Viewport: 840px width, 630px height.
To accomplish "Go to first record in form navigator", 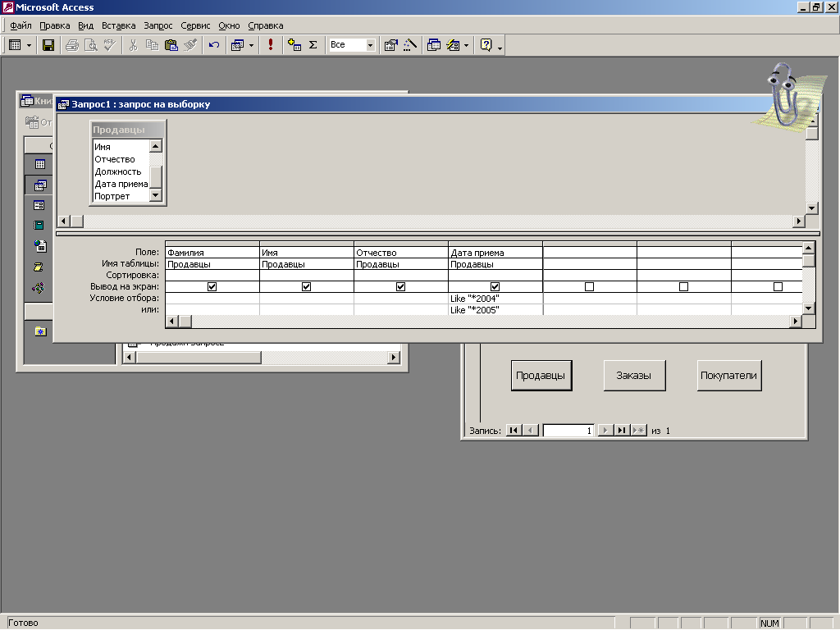I will (514, 430).
